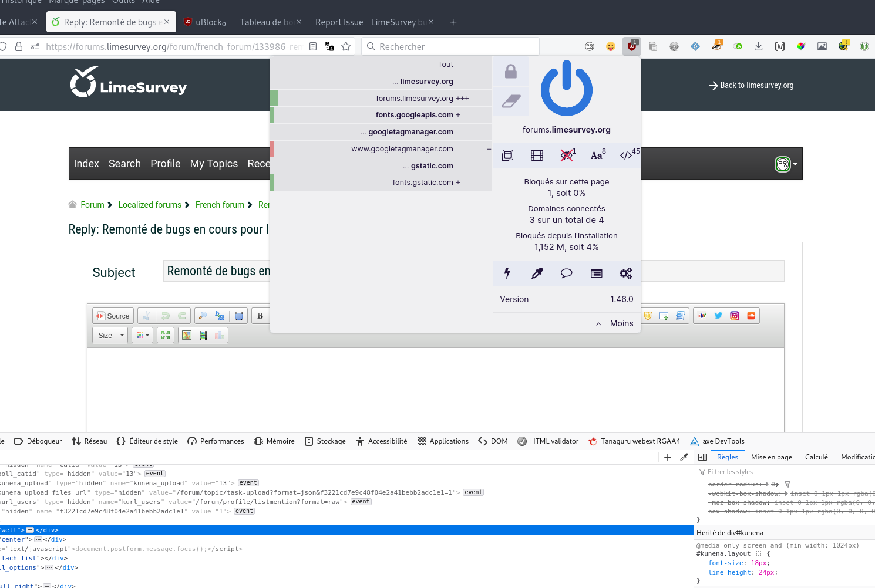Activate the element picker eyedropper
875x588 pixels.
point(537,273)
